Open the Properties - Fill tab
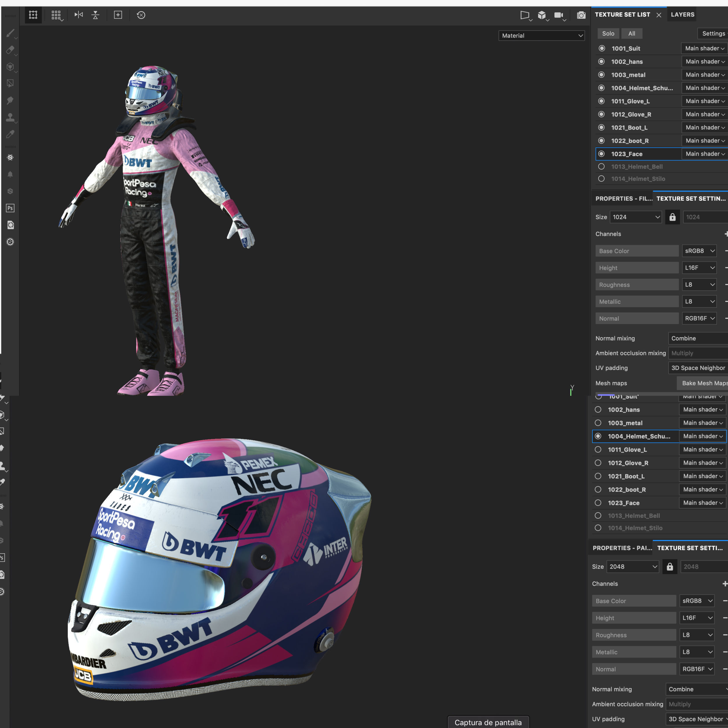The image size is (728, 728). (623, 199)
